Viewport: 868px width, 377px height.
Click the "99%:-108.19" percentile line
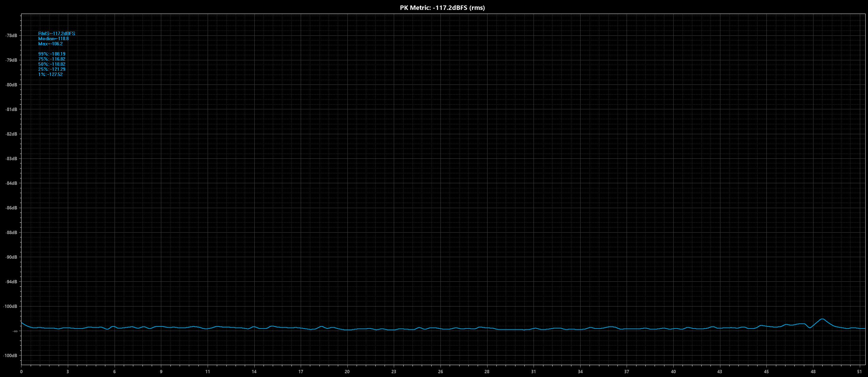(52, 54)
